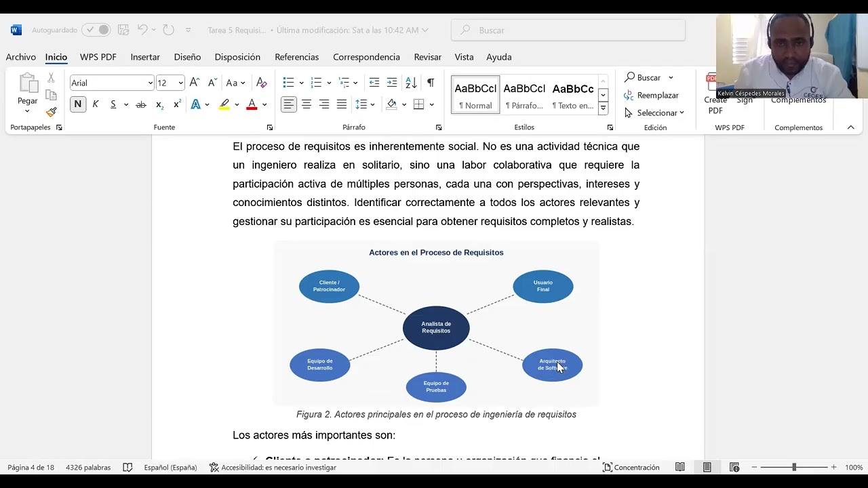Toggle italic K formatting

click(96, 104)
